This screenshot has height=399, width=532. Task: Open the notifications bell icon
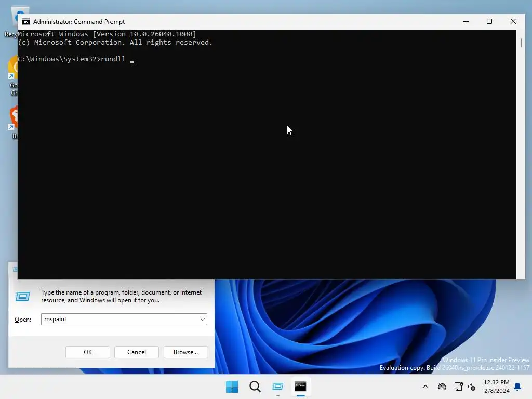[517, 387]
